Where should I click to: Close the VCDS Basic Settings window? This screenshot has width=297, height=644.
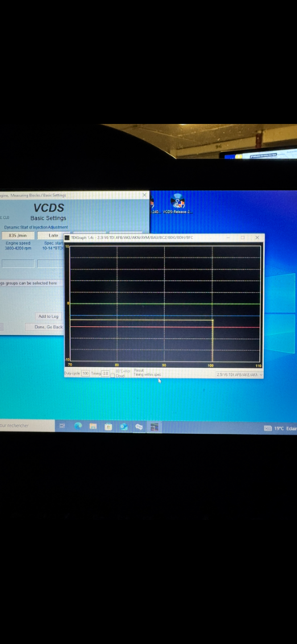pyautogui.click(x=145, y=195)
